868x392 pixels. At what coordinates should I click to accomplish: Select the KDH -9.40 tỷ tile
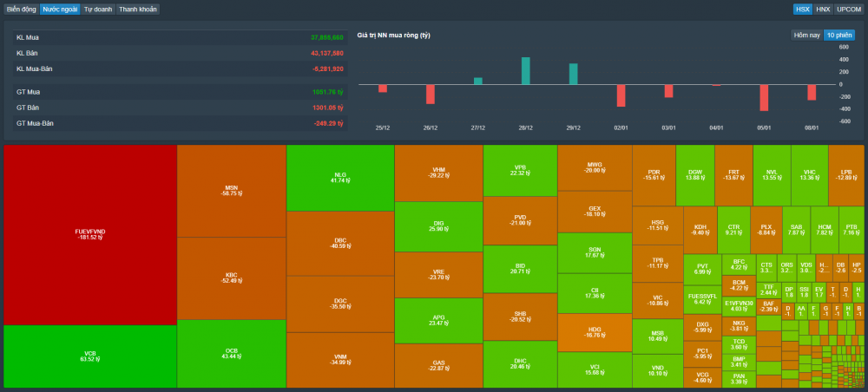pyautogui.click(x=700, y=230)
